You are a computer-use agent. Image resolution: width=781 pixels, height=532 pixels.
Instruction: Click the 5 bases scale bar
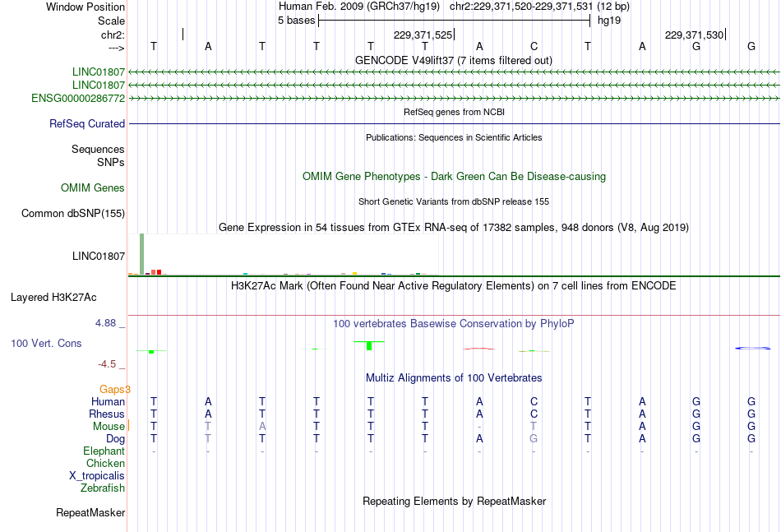455,21
